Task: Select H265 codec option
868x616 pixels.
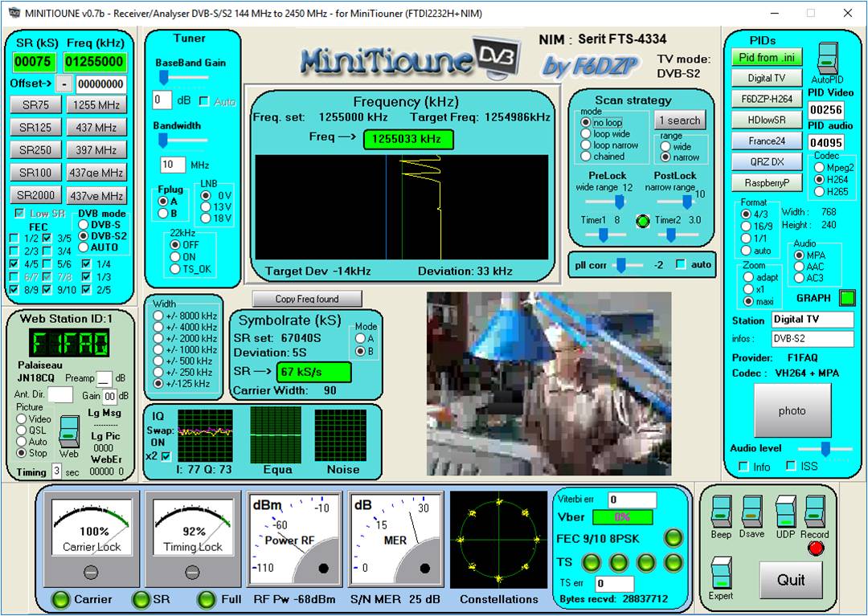Action: tap(819, 192)
